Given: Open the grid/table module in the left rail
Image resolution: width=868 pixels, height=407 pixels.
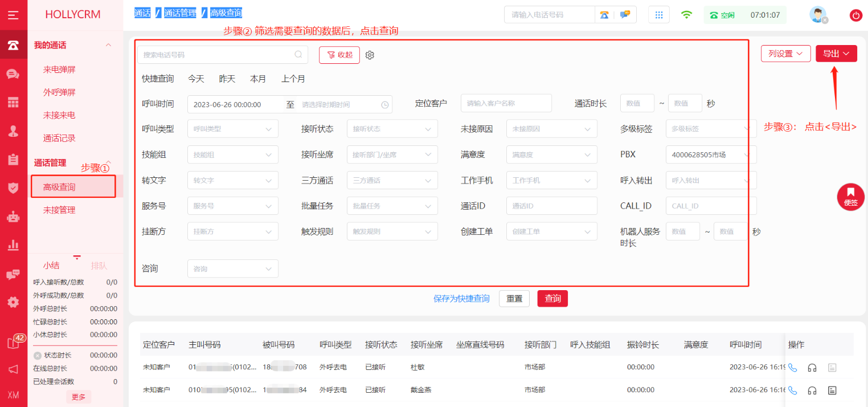Looking at the screenshot, I should [13, 103].
